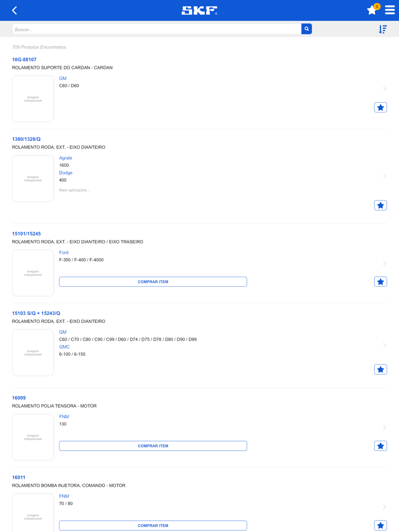Open details chevron for 10G-88107
Image resolution: width=399 pixels, height=532 pixels.
coord(385,89)
